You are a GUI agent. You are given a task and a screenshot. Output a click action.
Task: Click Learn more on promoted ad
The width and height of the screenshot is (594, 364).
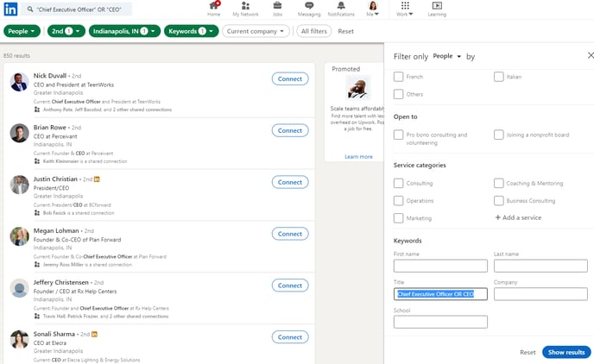pyautogui.click(x=358, y=157)
